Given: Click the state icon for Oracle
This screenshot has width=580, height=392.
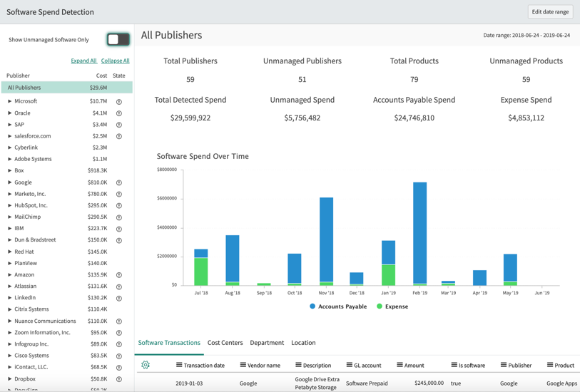Looking at the screenshot, I should click(119, 113).
